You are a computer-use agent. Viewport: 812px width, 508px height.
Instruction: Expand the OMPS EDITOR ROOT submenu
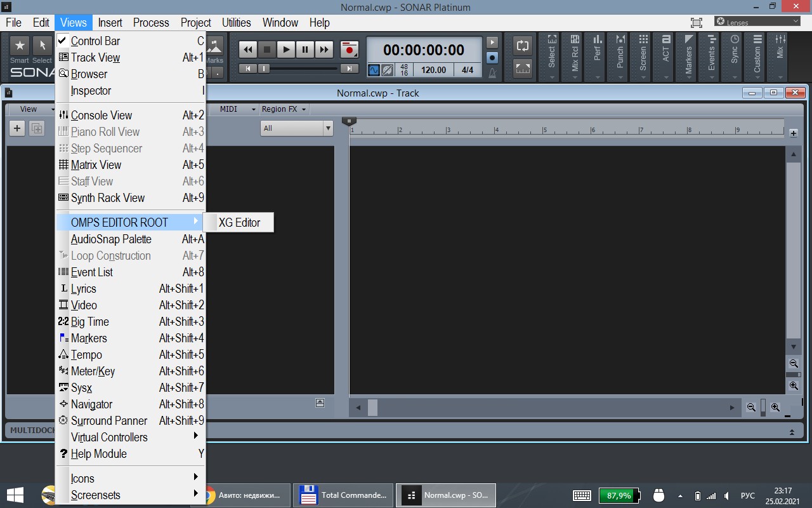(x=131, y=222)
